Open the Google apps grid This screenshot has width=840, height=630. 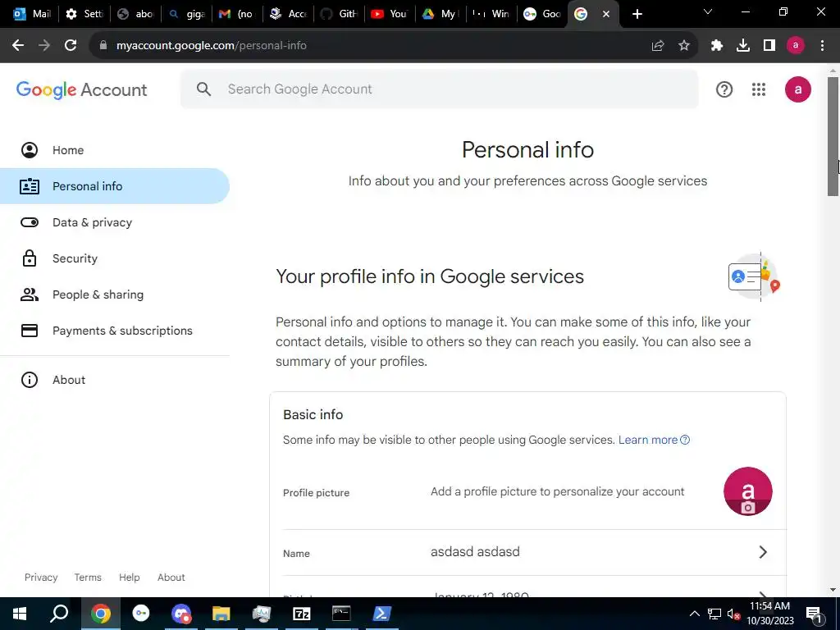click(x=759, y=89)
